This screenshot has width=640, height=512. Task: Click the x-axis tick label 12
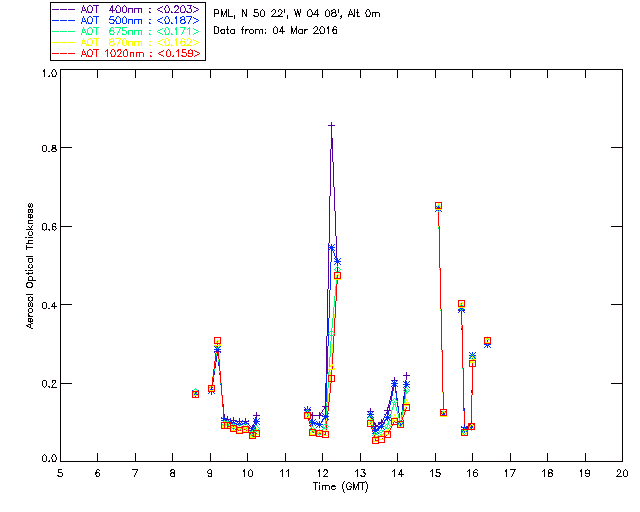(322, 473)
